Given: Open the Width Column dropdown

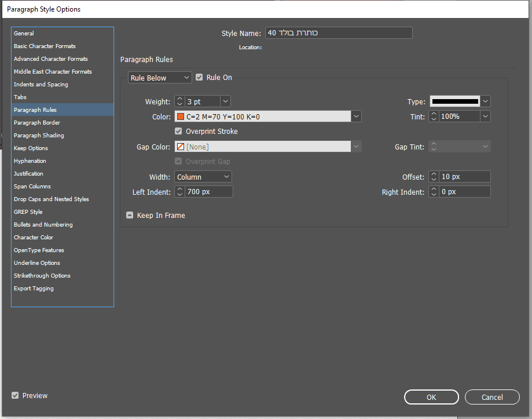Looking at the screenshot, I should tap(203, 177).
